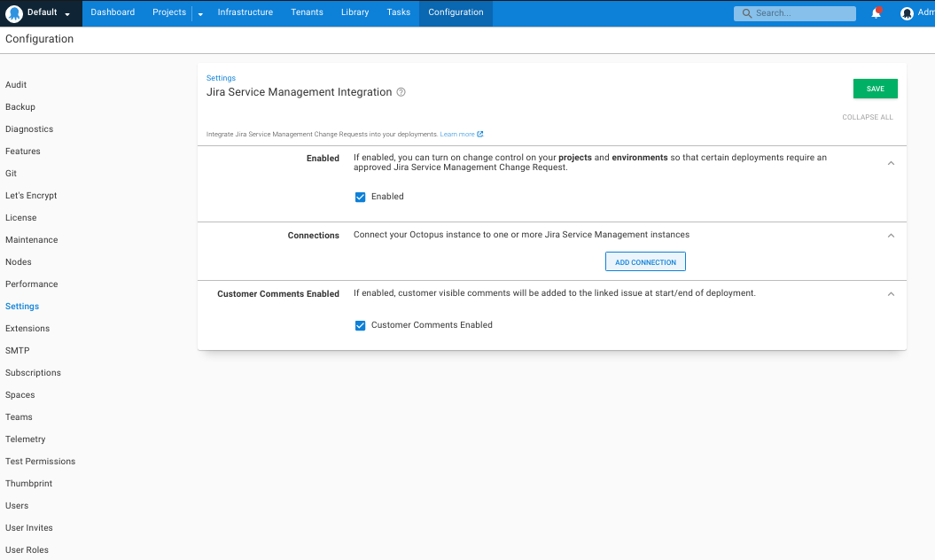Disable Customer Comments Enabled
Image resolution: width=935 pixels, height=560 pixels.
click(x=360, y=325)
